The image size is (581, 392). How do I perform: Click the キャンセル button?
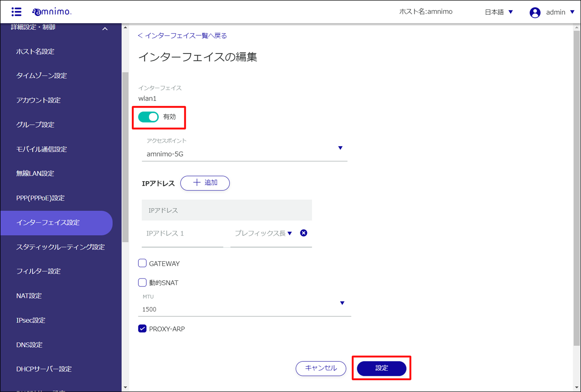tap(321, 368)
